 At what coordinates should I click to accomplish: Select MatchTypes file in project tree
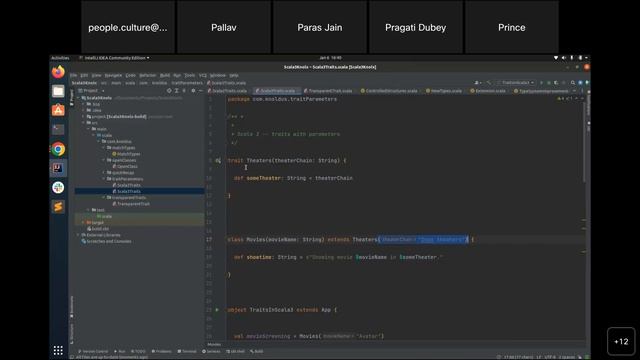(127, 154)
